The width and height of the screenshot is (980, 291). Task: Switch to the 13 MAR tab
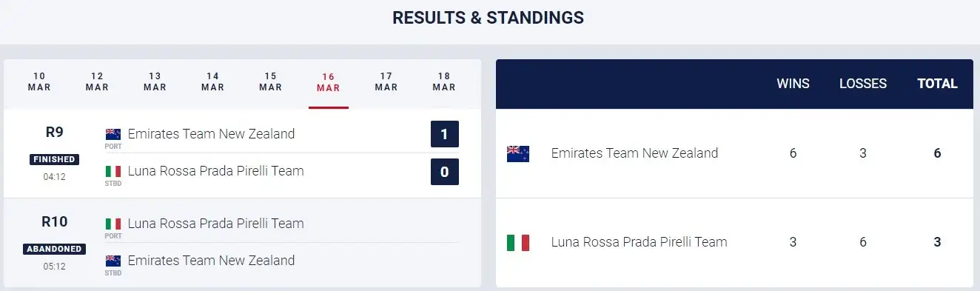click(x=155, y=82)
